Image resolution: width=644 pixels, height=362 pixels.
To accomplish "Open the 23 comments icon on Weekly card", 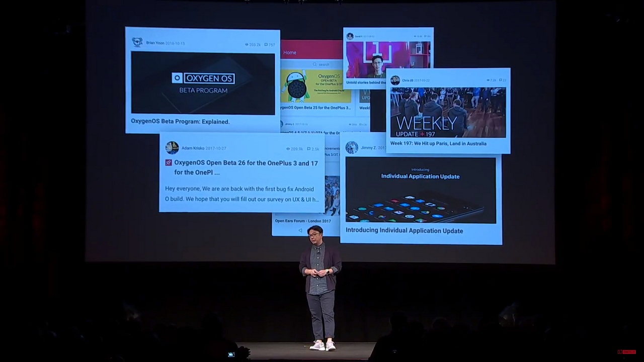I will 501,80.
